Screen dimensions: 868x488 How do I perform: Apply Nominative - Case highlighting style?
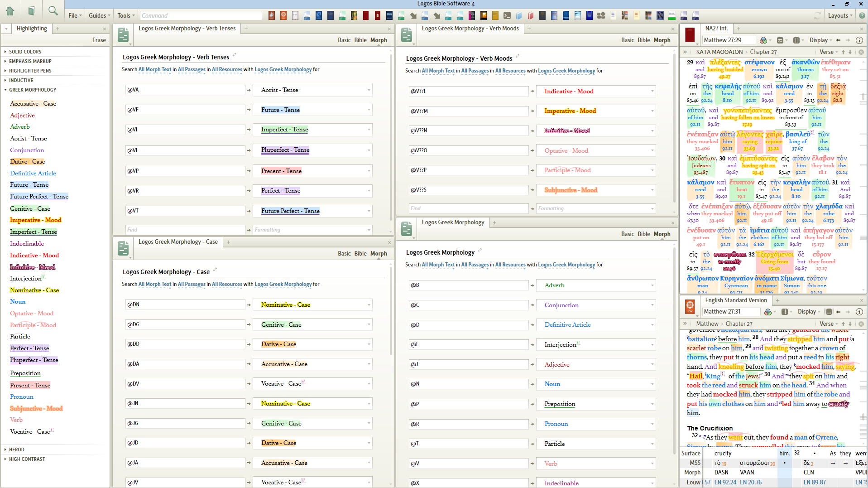pos(34,290)
